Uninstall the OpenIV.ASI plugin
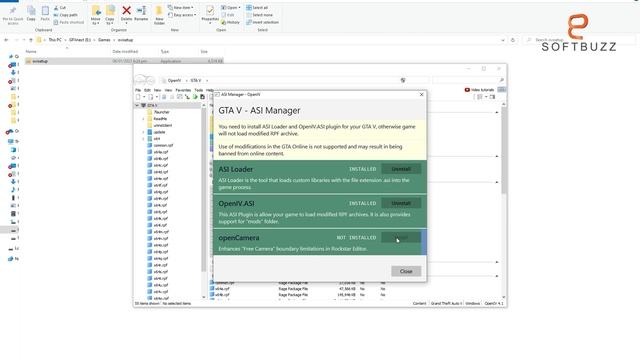The width and height of the screenshot is (640, 360). (x=401, y=203)
